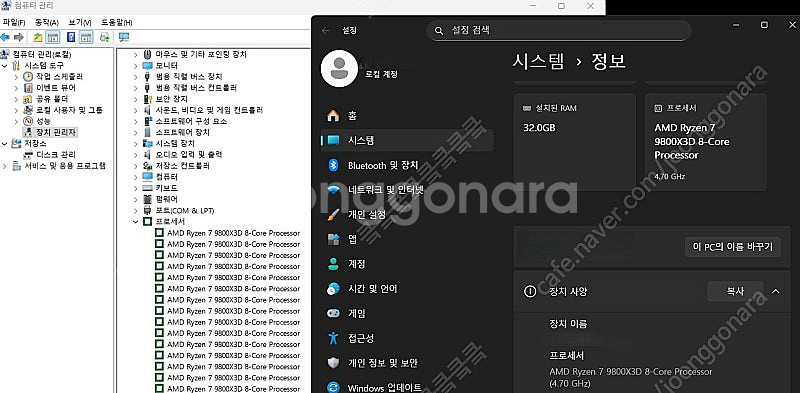This screenshot has height=393, width=800.
Task: Click the 포트(COM & LPT) port icon
Action: tap(147, 210)
